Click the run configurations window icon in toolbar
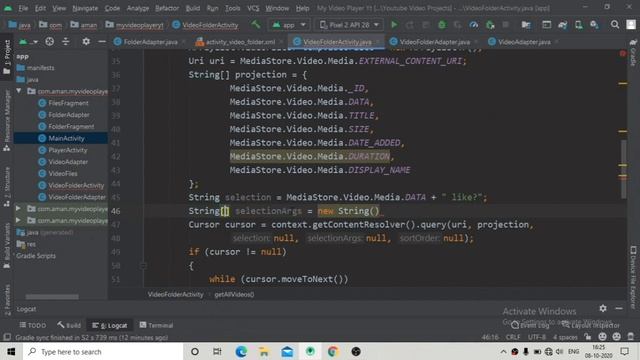Screen dimensions: 640x360 point(546,25)
